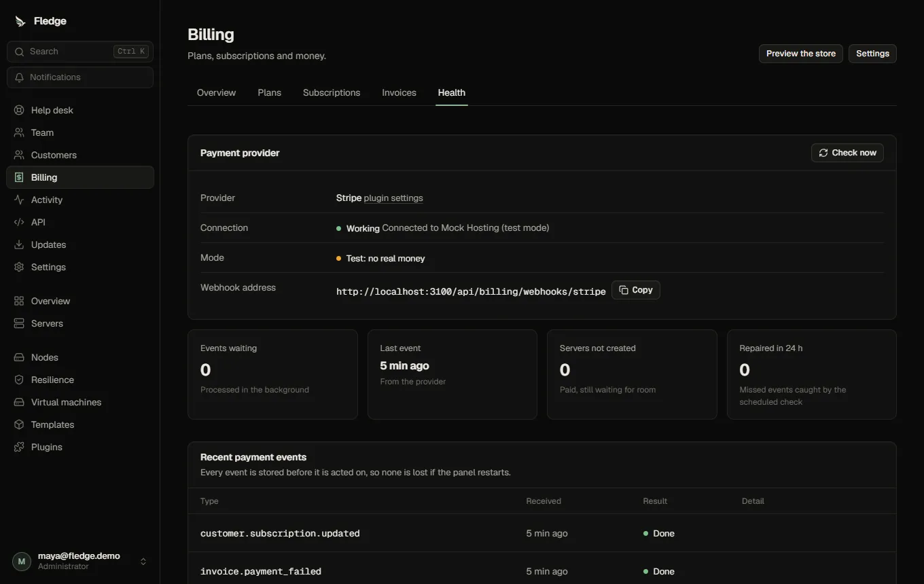The image size is (924, 584).
Task: Click the Detail column header
Action: click(753, 501)
